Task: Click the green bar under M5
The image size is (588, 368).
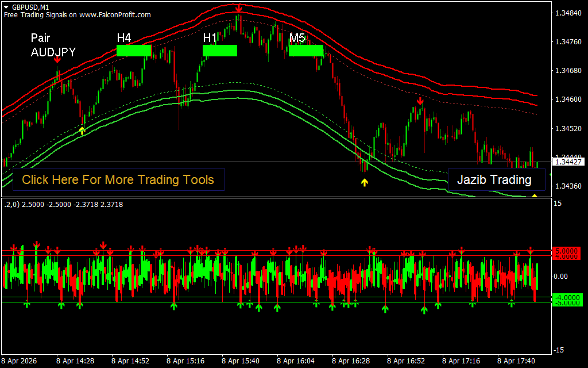Action: pos(306,51)
